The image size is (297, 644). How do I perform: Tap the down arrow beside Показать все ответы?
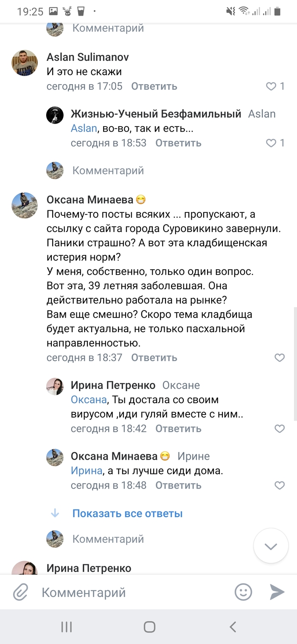(55, 514)
